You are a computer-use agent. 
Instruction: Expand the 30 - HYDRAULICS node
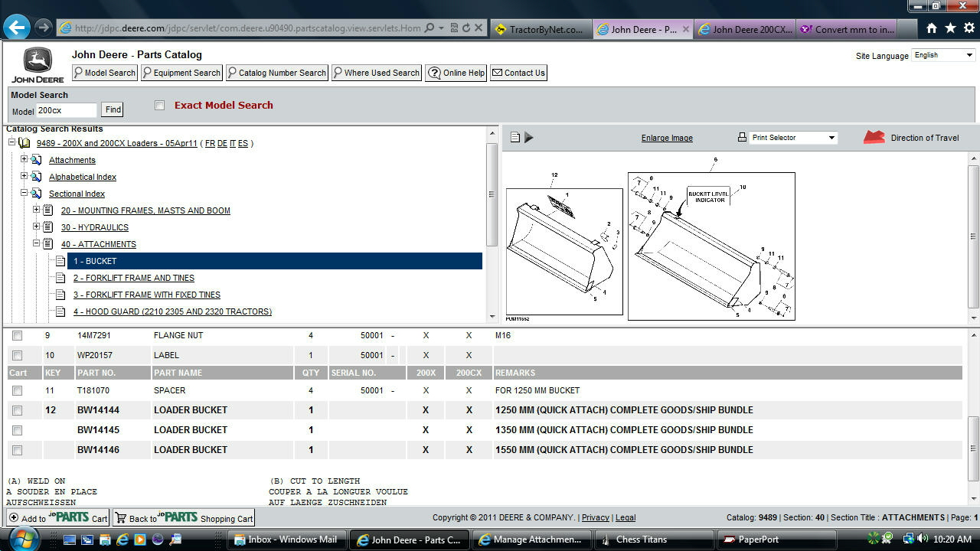36,227
